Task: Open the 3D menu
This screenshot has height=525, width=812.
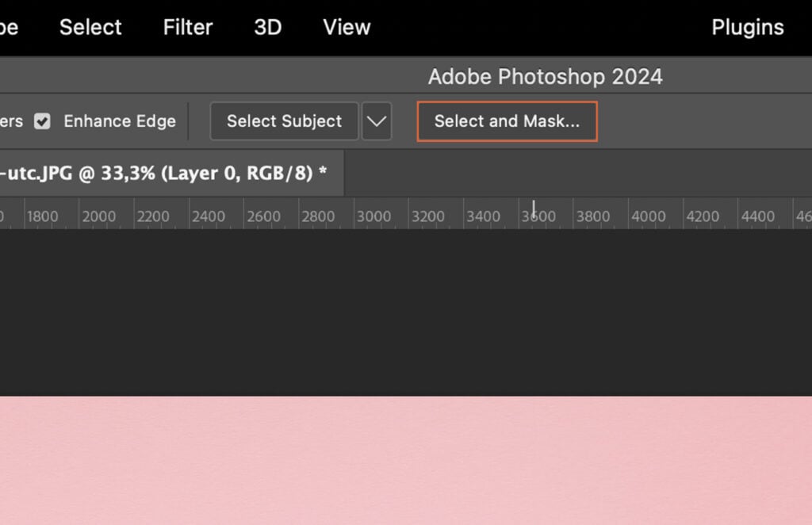Action: tap(266, 27)
